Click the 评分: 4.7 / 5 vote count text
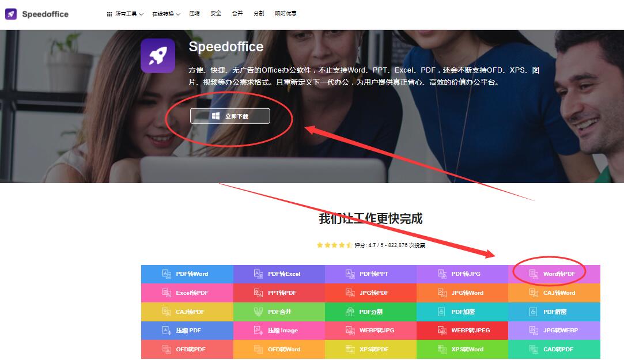This screenshot has width=624, height=364. 389,245
